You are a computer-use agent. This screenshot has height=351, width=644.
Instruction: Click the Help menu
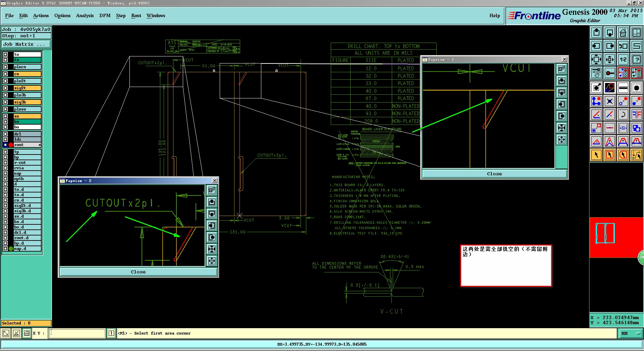[x=495, y=15]
